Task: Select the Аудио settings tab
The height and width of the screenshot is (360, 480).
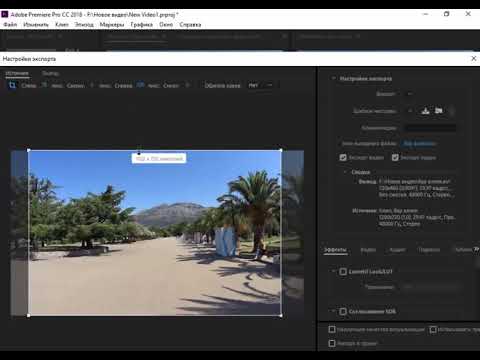Action: click(397, 250)
